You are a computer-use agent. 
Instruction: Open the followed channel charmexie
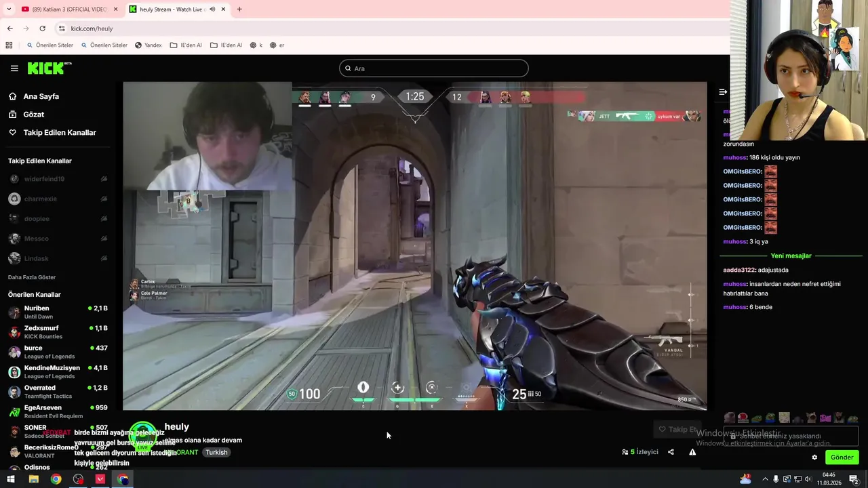(40, 199)
